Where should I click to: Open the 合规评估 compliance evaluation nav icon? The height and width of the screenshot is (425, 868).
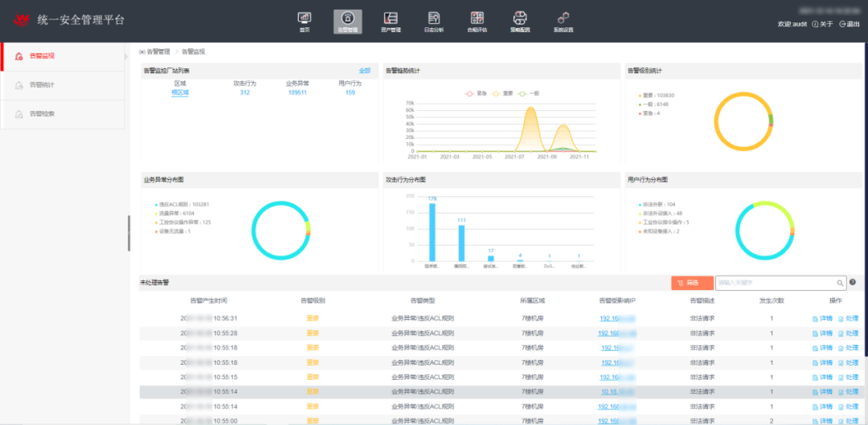477,18
